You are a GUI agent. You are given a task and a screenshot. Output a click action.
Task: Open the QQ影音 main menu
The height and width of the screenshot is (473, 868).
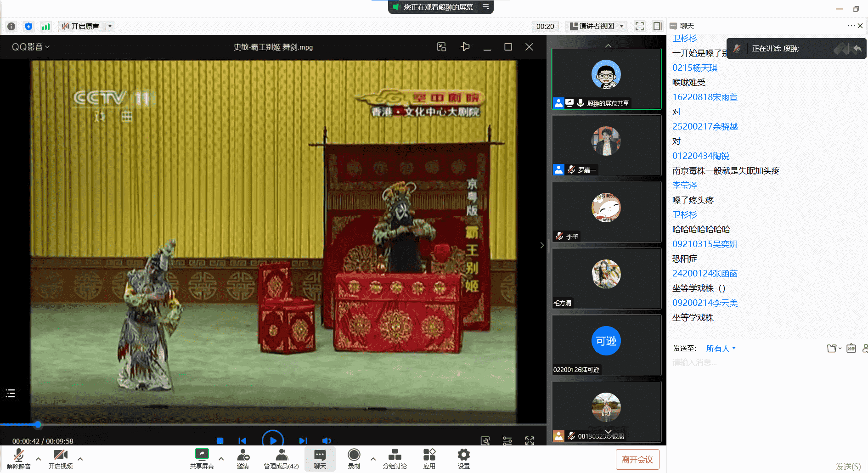pyautogui.click(x=30, y=47)
